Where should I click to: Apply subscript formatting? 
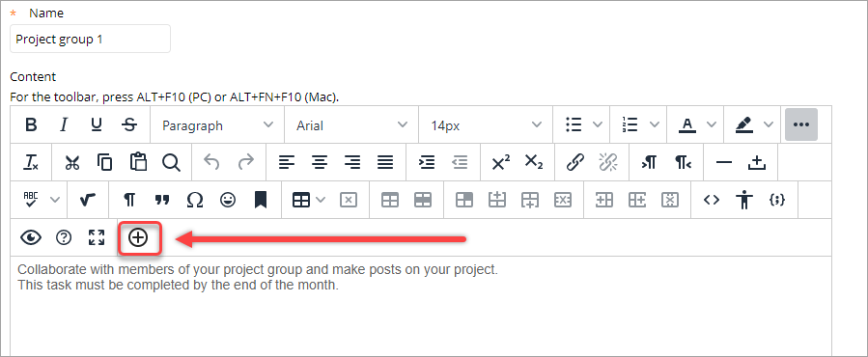[x=534, y=162]
